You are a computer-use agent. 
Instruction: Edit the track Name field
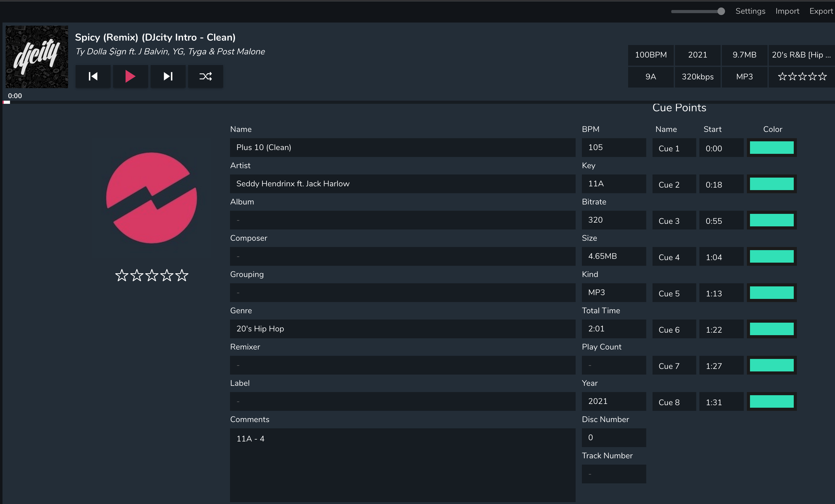tap(402, 148)
